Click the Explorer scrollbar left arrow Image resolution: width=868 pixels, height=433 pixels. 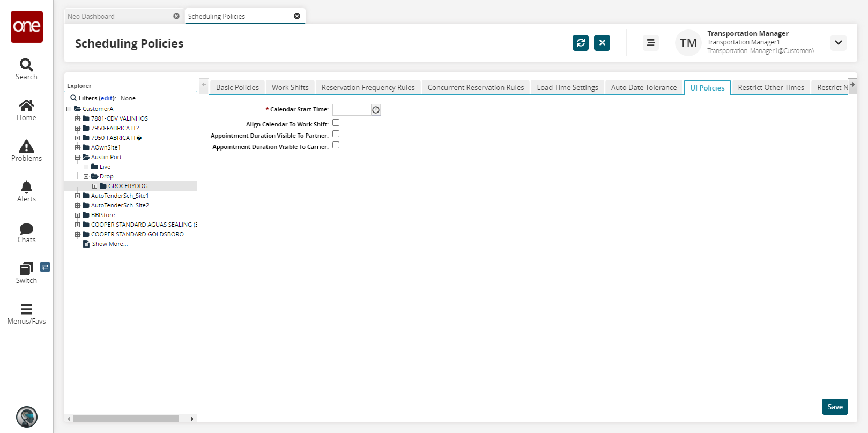(69, 419)
